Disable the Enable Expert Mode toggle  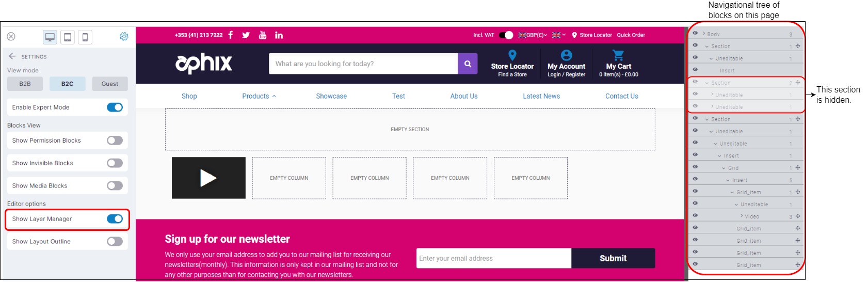click(x=115, y=107)
